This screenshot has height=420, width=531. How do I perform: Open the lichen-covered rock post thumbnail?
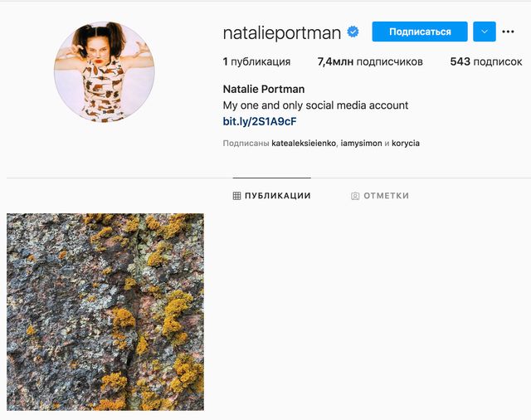click(105, 312)
